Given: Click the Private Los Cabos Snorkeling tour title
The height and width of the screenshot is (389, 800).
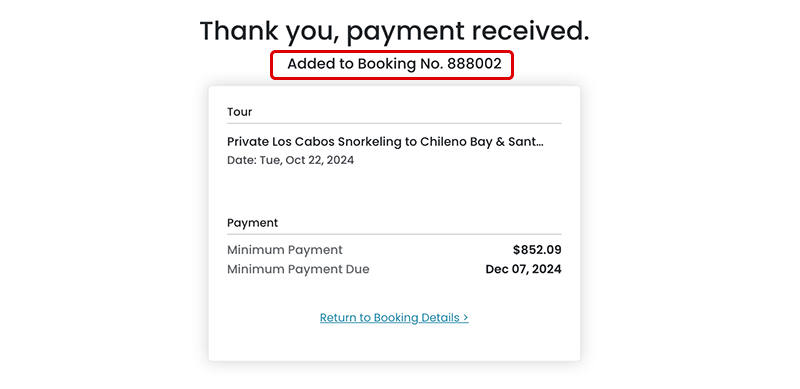Looking at the screenshot, I should click(385, 141).
